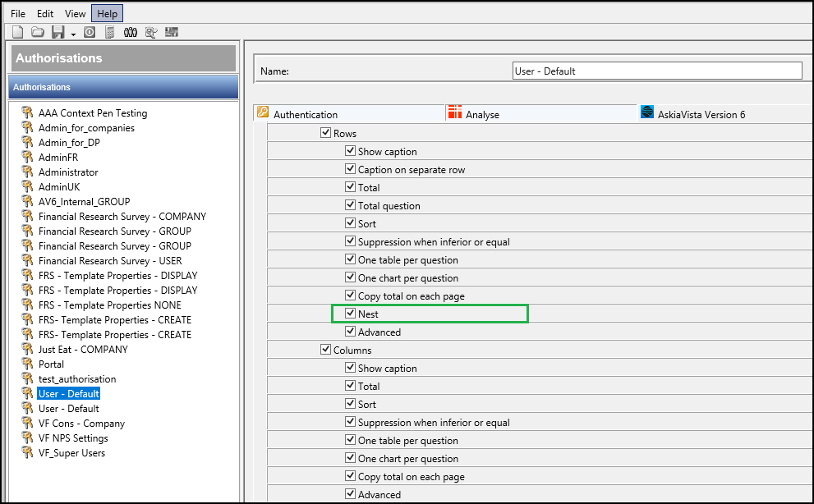
Task: Click the Name input field
Action: (x=656, y=71)
